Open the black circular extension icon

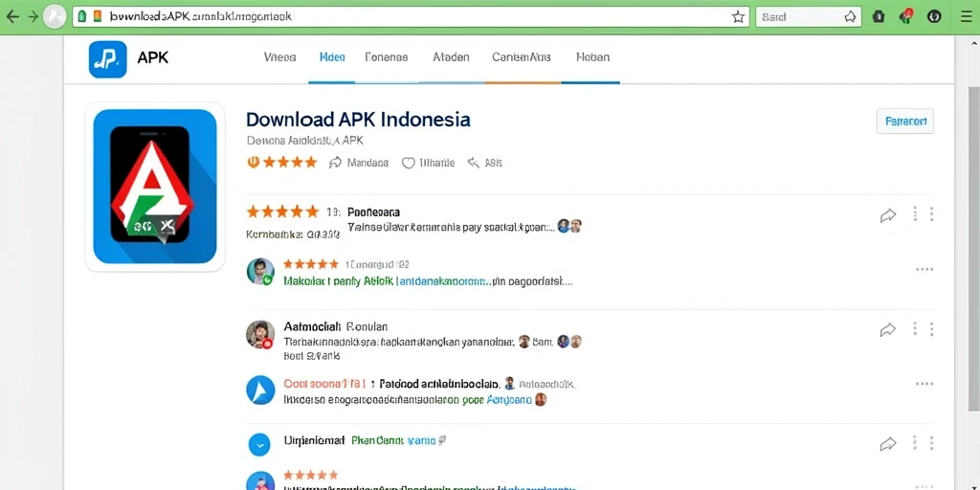point(934,17)
